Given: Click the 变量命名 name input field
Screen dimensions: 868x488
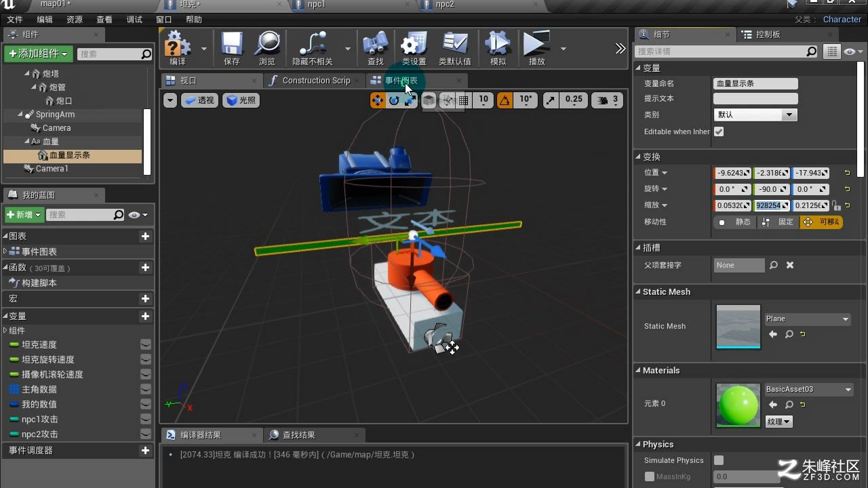Looking at the screenshot, I should 755,83.
